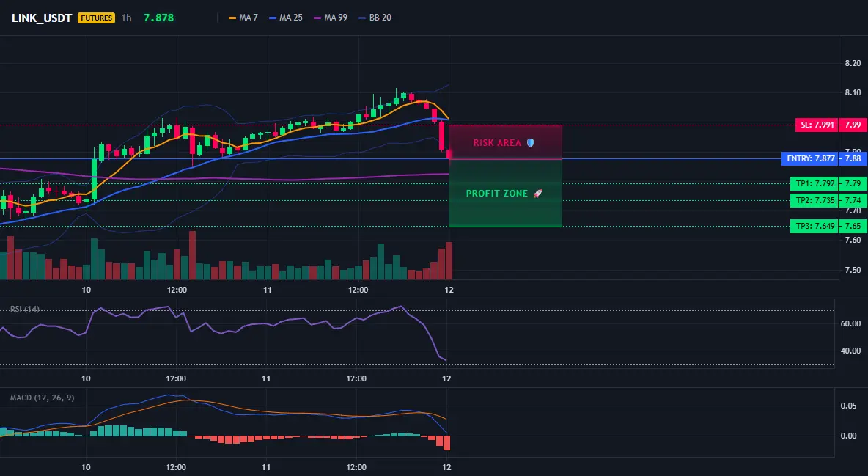Click the LINK_USDT symbol title
868x476 pixels.
(x=42, y=18)
